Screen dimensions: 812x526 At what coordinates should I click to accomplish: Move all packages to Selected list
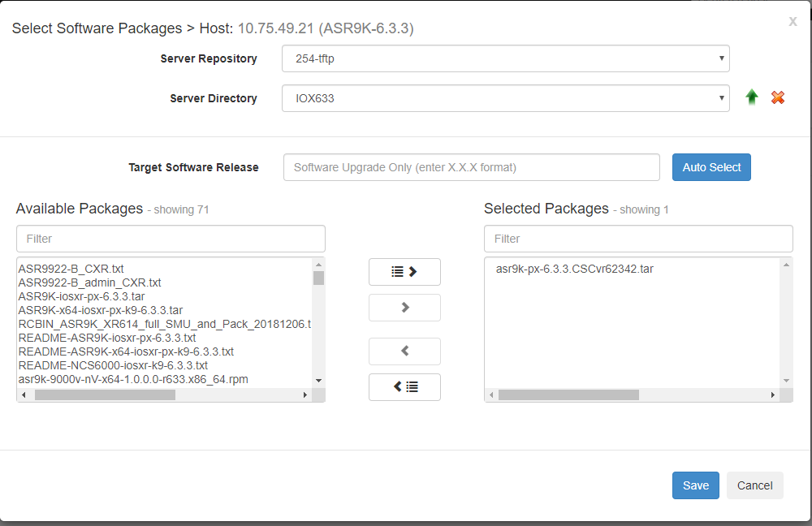click(404, 272)
